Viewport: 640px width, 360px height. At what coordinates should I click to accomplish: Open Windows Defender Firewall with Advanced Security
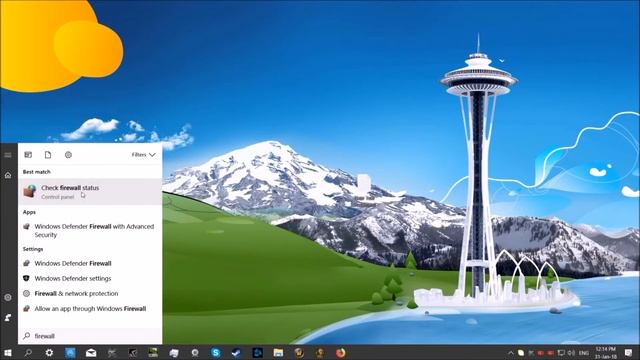[x=90, y=231]
